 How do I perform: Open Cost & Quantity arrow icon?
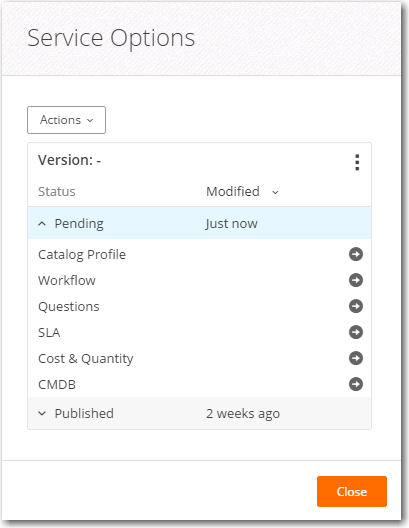pyautogui.click(x=355, y=358)
